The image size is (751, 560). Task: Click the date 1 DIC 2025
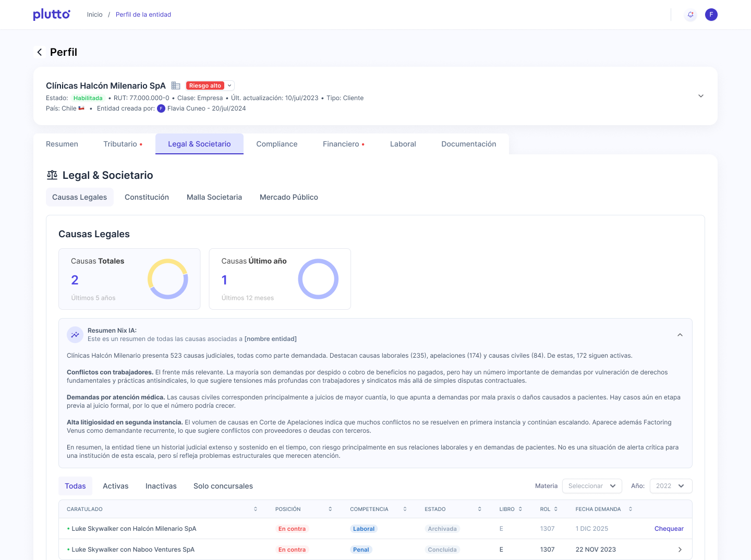(592, 529)
